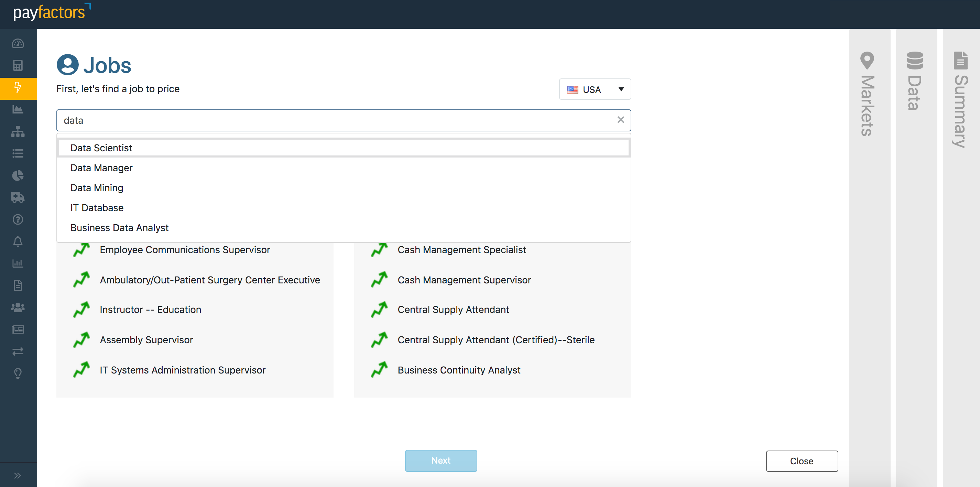Click trend arrow beside Central Supply Attendant
The image size is (980, 487).
(x=379, y=310)
